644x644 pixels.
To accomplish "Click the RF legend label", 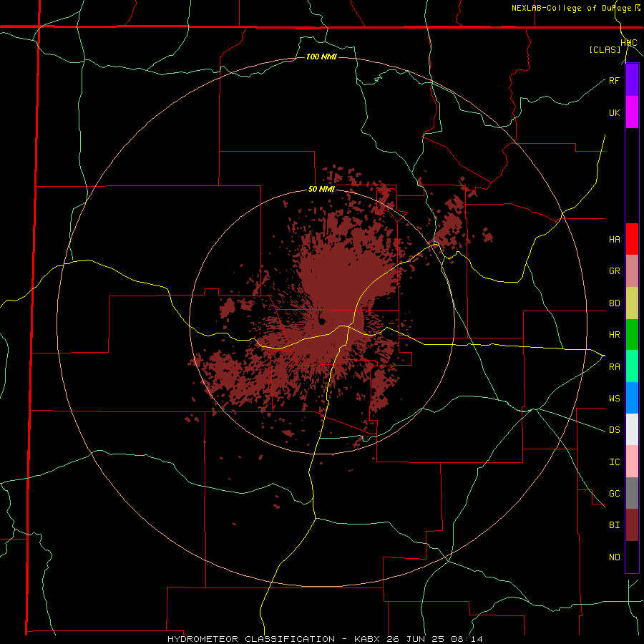I will pos(614,80).
